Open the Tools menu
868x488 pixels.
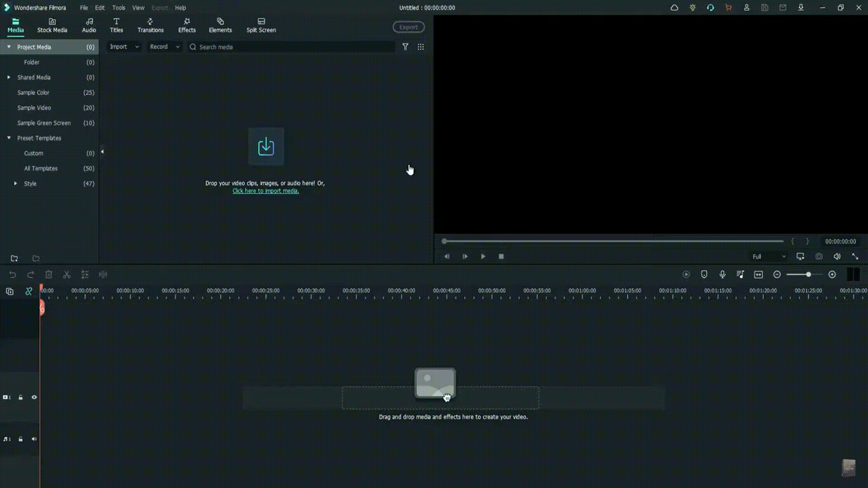coord(118,7)
